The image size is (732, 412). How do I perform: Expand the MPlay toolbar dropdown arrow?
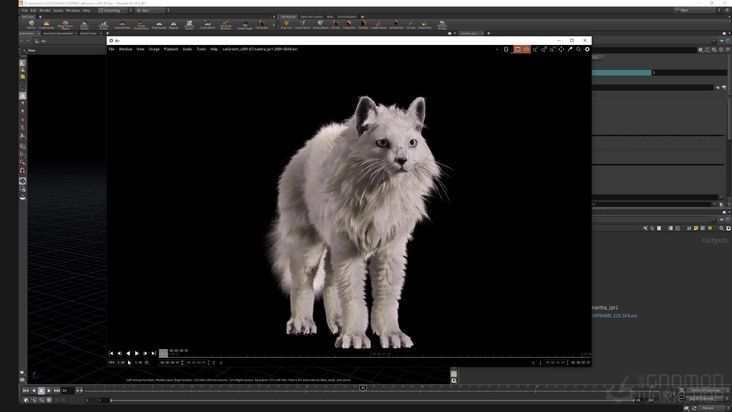[499, 49]
